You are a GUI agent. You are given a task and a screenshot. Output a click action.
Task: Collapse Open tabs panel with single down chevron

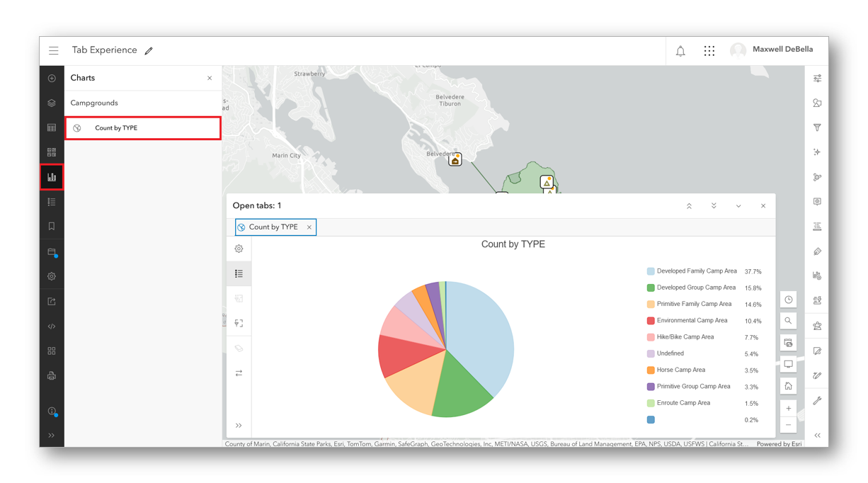(738, 206)
